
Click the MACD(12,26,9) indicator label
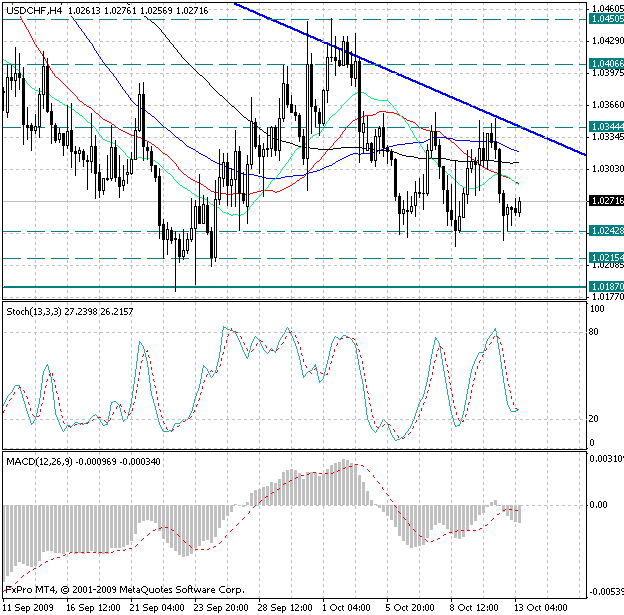pyautogui.click(x=37, y=461)
